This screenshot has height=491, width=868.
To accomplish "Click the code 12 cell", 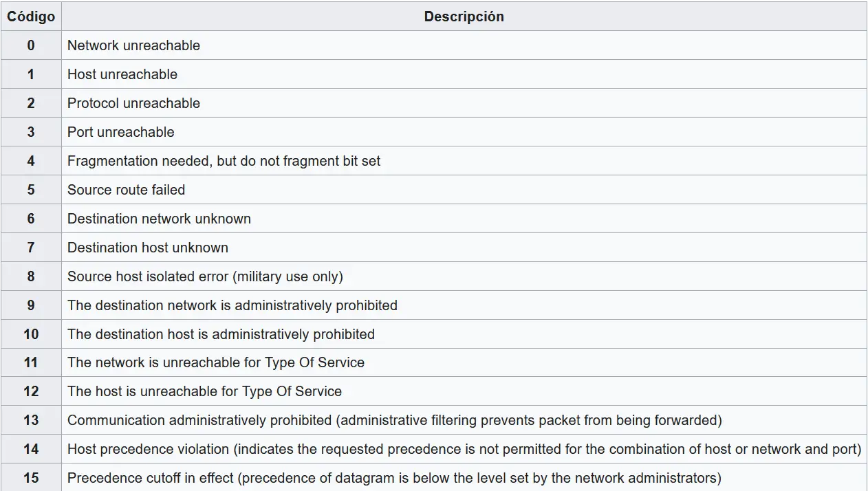I will pyautogui.click(x=31, y=391).
